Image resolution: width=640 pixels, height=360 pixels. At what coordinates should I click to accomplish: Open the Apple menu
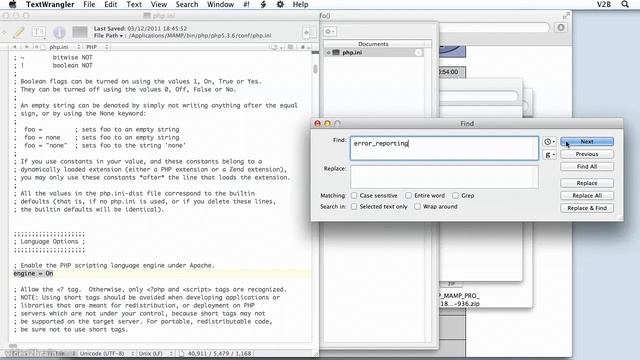click(x=13, y=4)
